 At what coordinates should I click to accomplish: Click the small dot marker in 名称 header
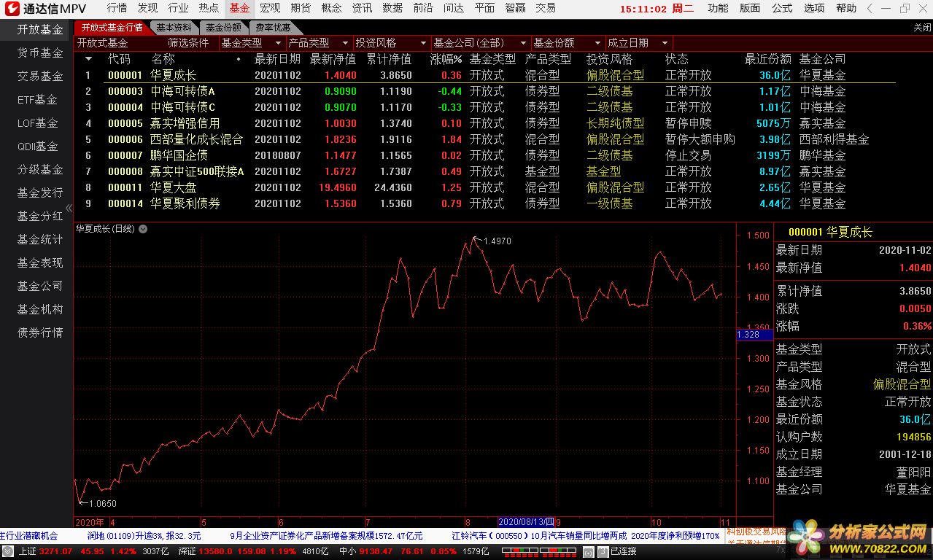click(238, 59)
